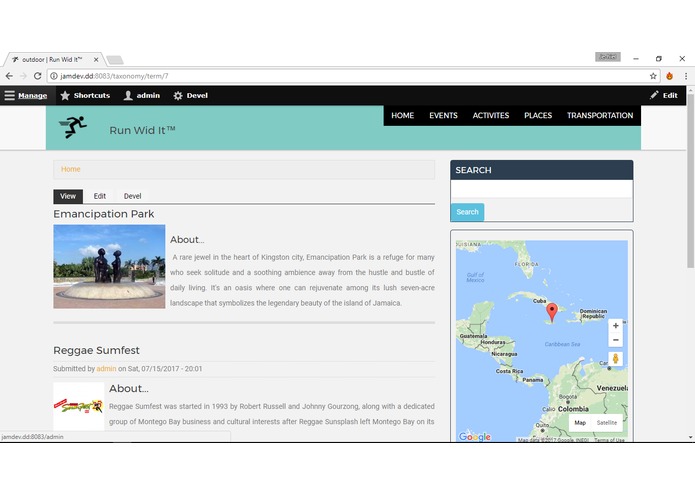Open PLACES in main navigation
695x494 pixels.
point(538,116)
